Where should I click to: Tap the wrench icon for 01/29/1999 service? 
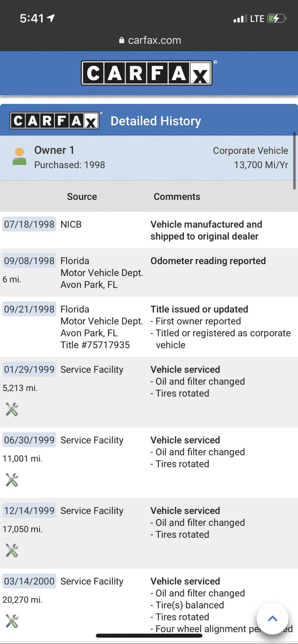12,409
